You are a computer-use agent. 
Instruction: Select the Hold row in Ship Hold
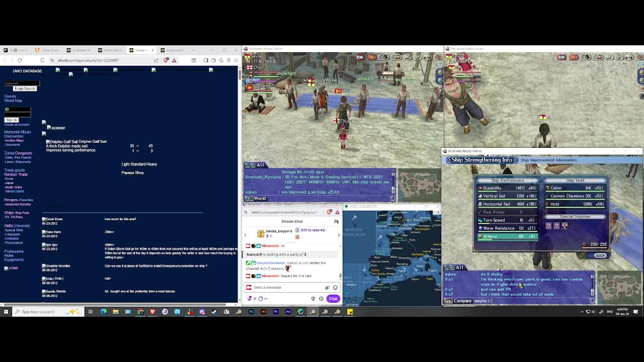pyautogui.click(x=576, y=204)
